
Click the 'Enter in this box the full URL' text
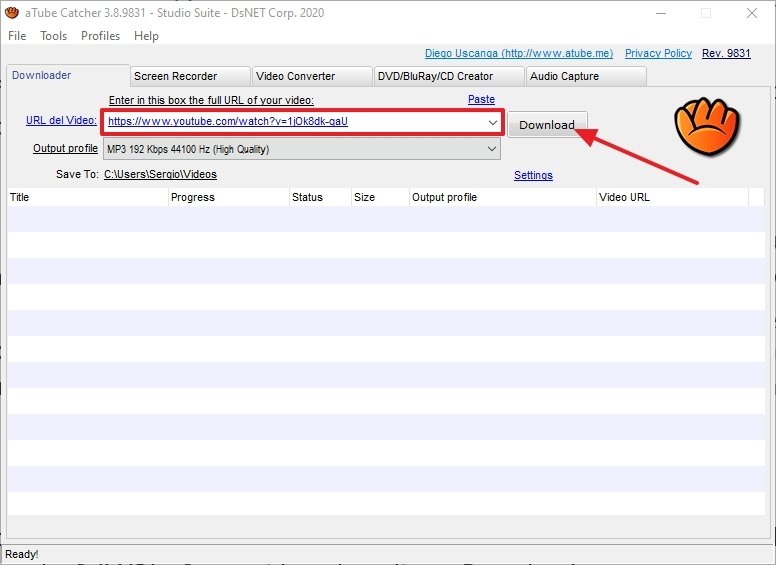point(211,100)
